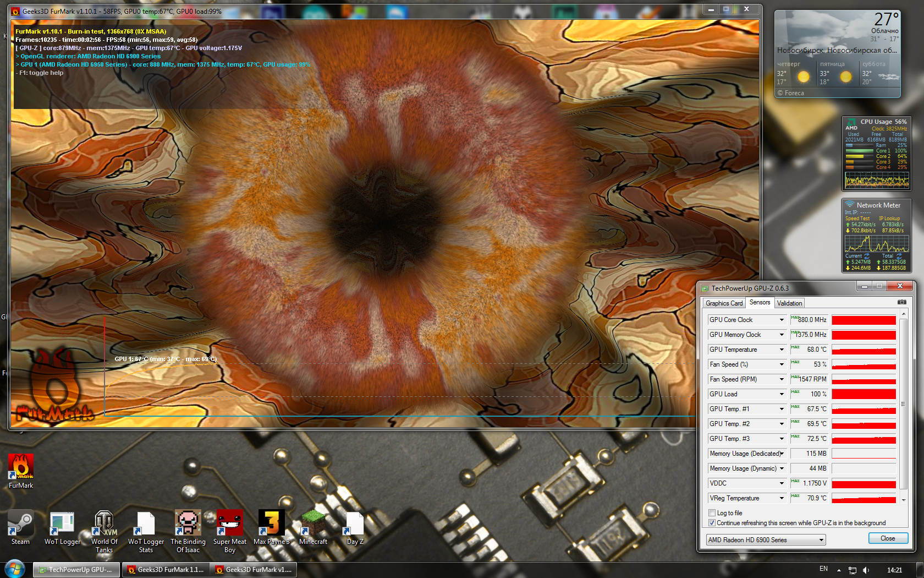Launch The Binding Of Isaac icon
The width and height of the screenshot is (924, 578).
coord(188,531)
